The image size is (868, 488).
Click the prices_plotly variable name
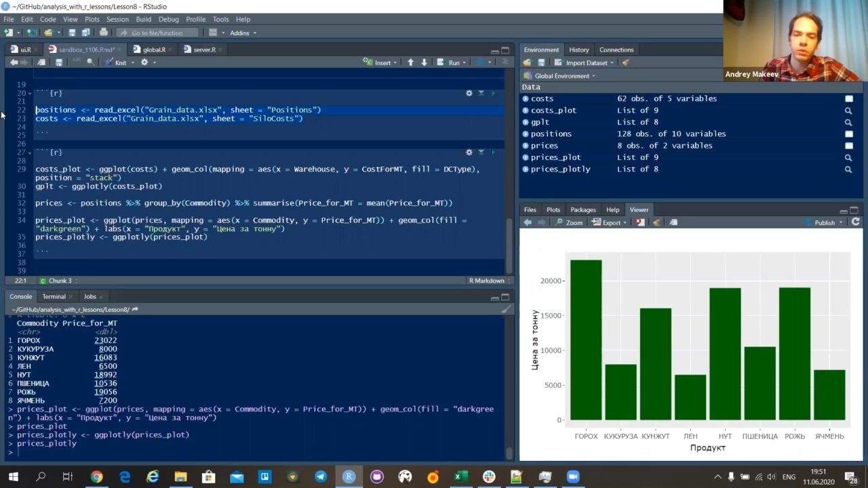click(561, 169)
